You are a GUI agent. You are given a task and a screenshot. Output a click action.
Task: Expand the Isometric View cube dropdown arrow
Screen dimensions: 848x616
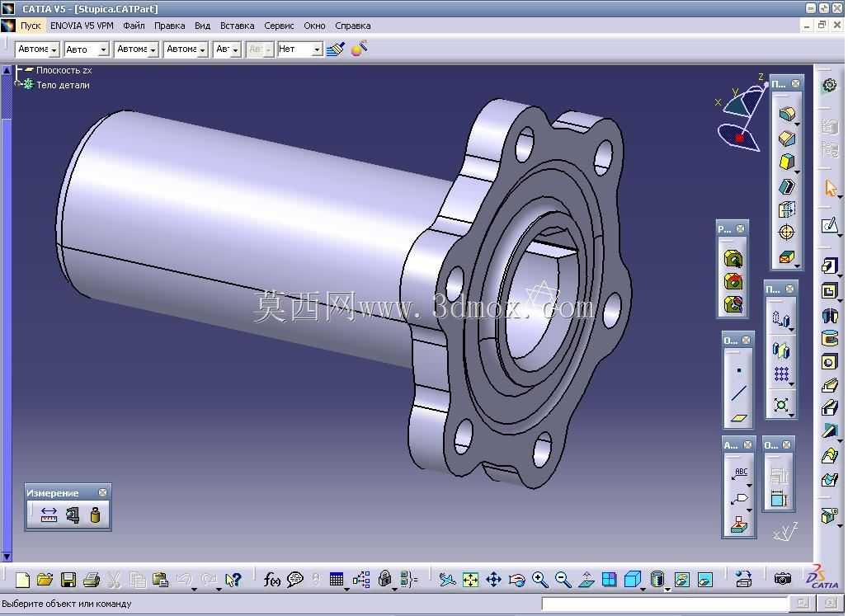[643, 589]
